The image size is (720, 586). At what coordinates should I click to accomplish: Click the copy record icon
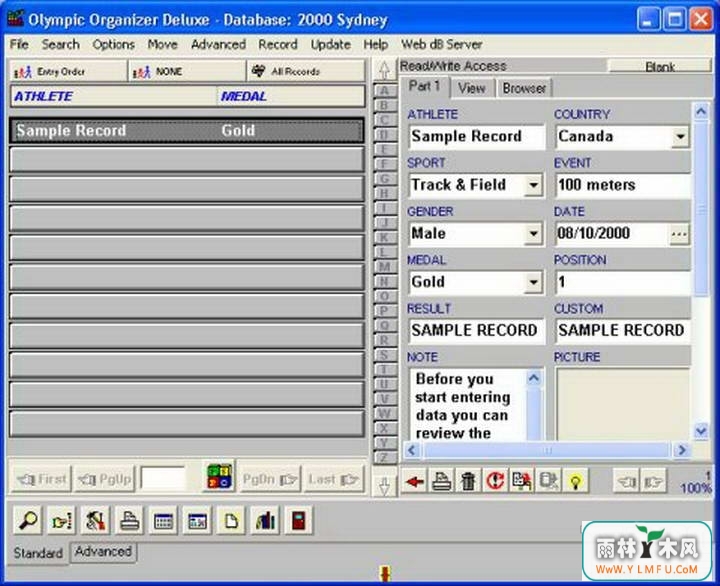click(522, 481)
